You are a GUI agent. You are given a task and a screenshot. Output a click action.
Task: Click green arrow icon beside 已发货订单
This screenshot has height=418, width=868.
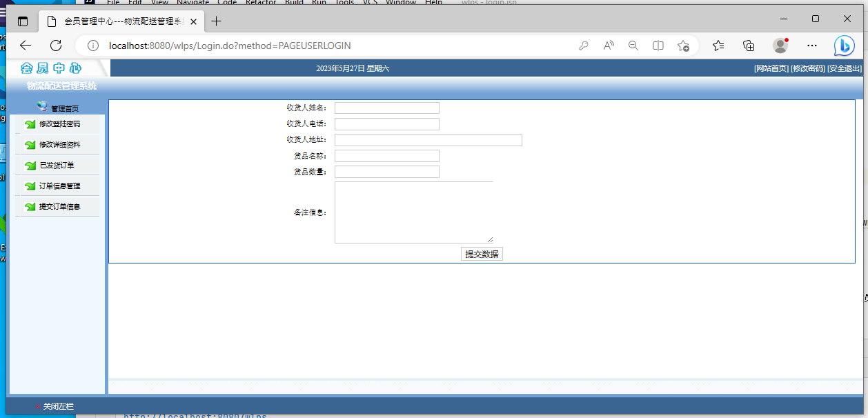coord(30,166)
